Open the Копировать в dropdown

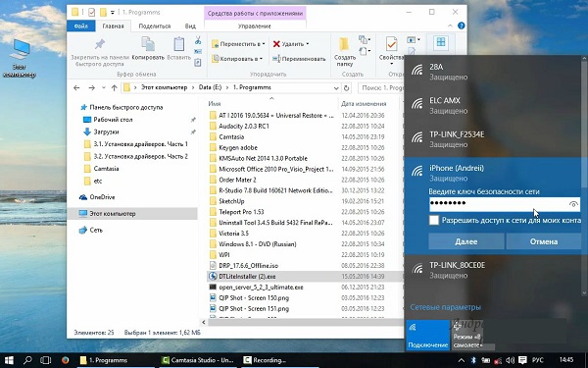(237, 59)
